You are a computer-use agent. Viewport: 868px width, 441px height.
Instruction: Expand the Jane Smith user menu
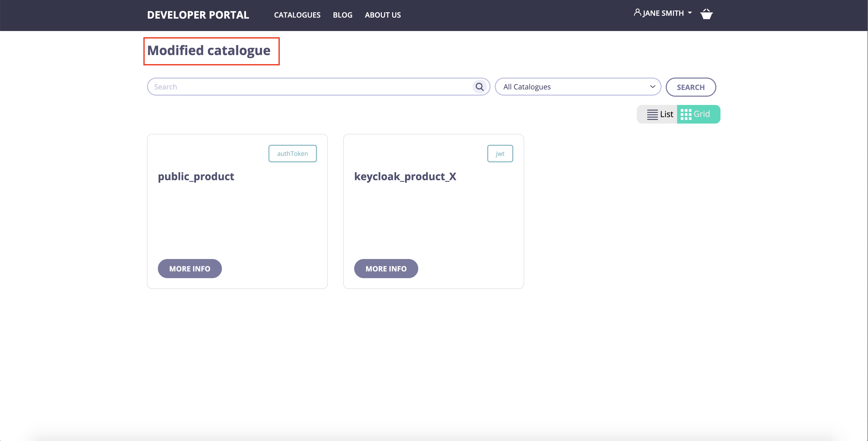663,13
